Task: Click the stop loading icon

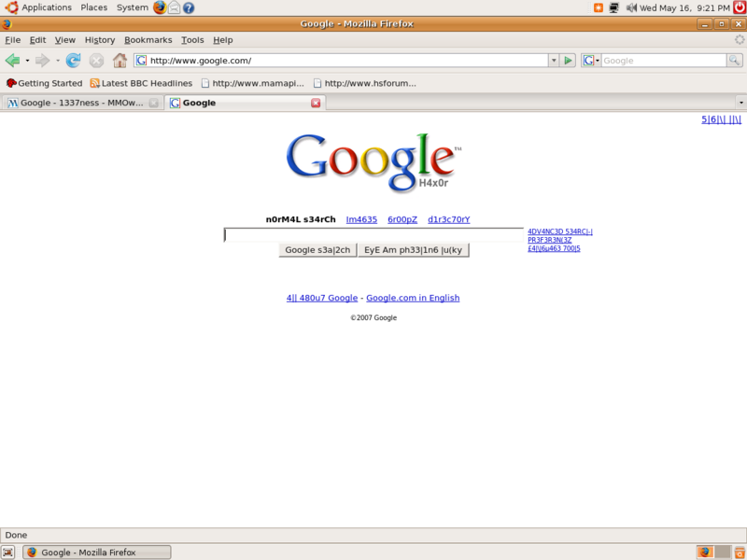Action: (x=97, y=61)
